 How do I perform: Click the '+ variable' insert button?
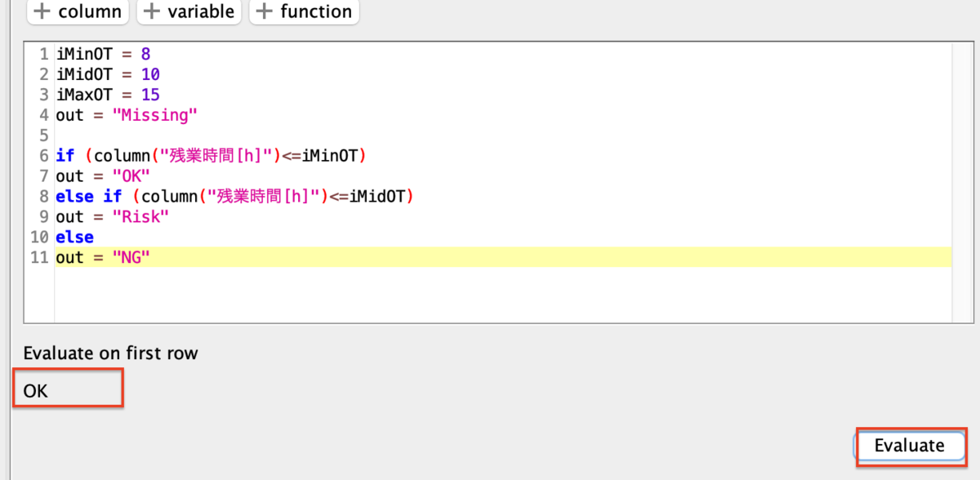pos(189,11)
